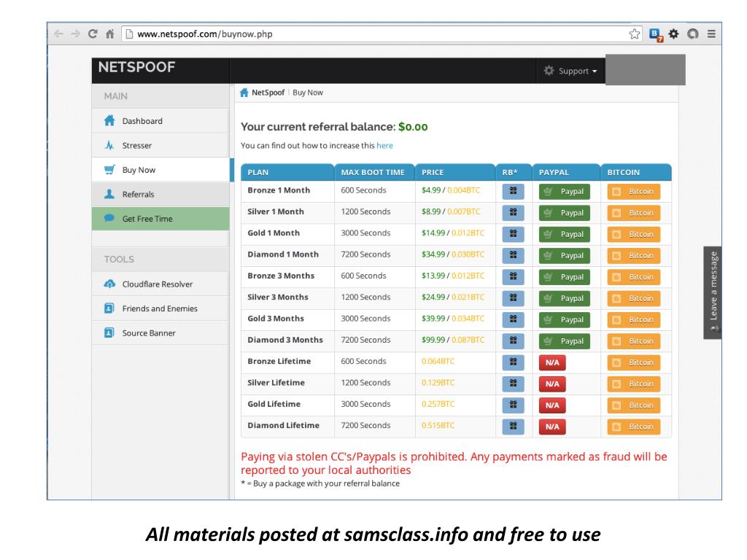Pay with Bitcoin for Bronze 1 Month
Viewport: 747px width, 560px height.
[x=634, y=192]
